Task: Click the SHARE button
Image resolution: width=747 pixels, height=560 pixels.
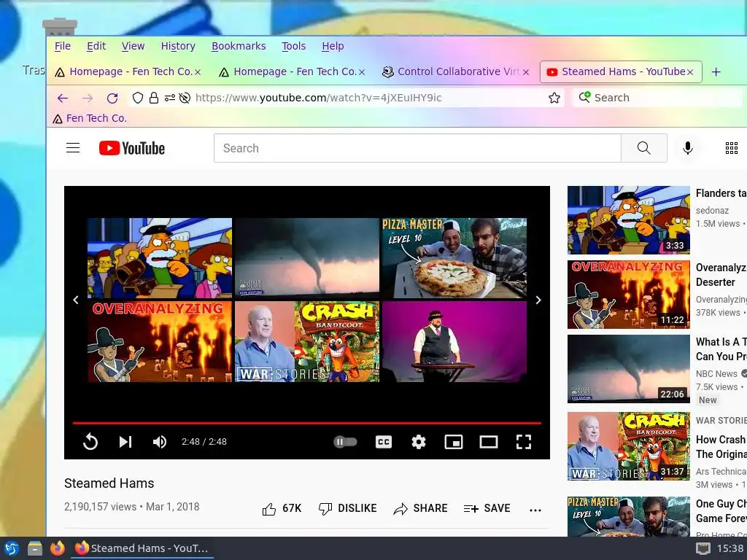Action: click(420, 508)
